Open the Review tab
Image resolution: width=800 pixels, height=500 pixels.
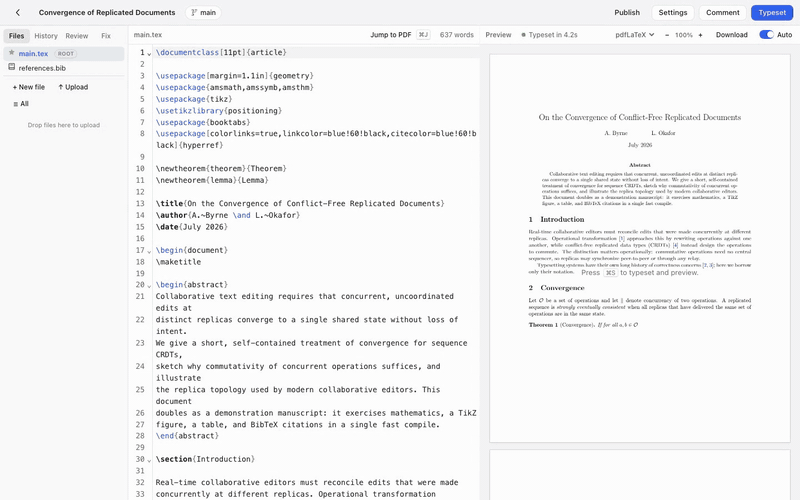pos(77,36)
